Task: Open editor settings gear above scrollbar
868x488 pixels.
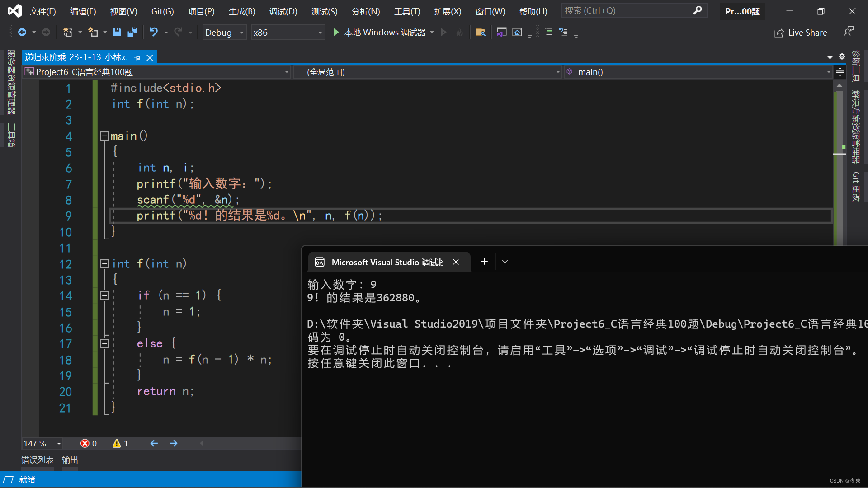Action: (x=842, y=56)
